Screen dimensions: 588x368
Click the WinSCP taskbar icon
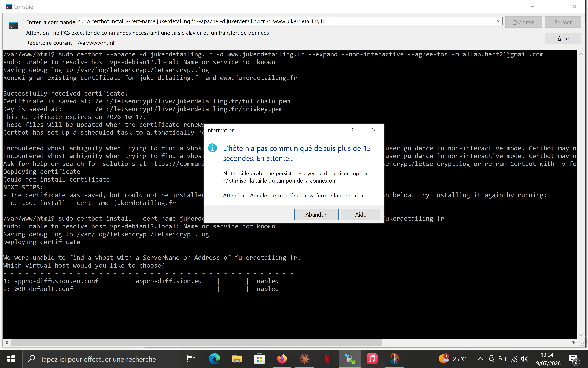[349, 359]
